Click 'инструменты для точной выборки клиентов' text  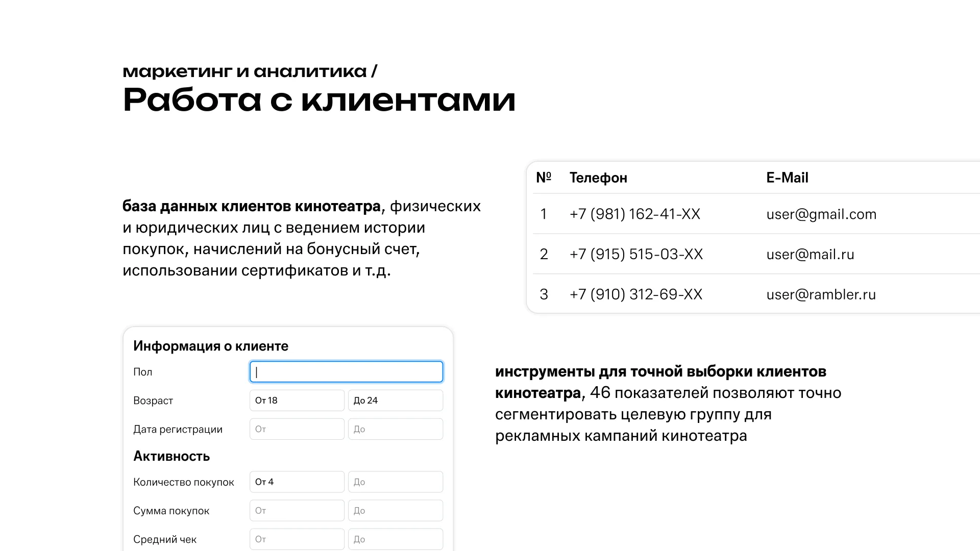(660, 371)
